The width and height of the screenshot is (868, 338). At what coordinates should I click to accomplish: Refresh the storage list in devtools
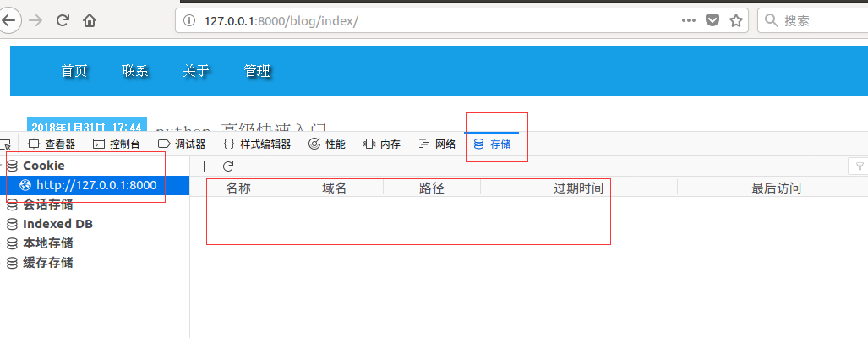pos(227,166)
